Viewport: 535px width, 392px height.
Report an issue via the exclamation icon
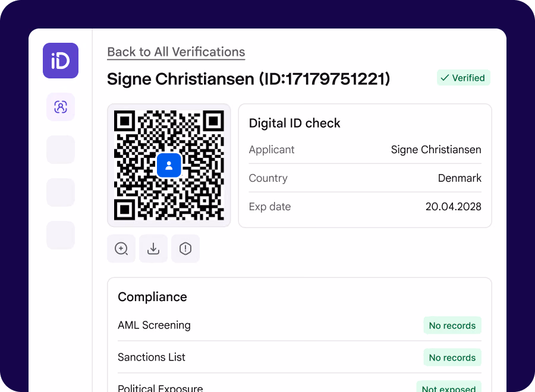click(185, 248)
